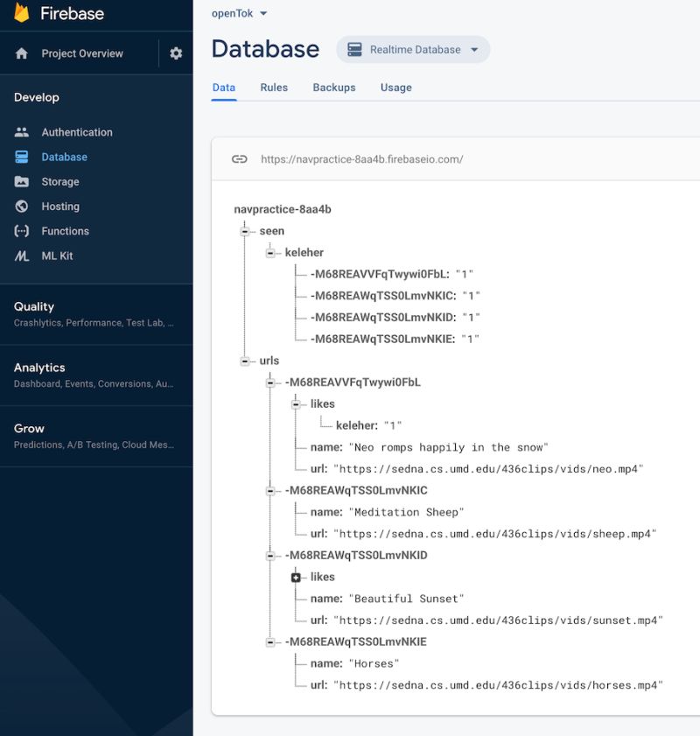Click the Project Overview home icon

[x=22, y=53]
